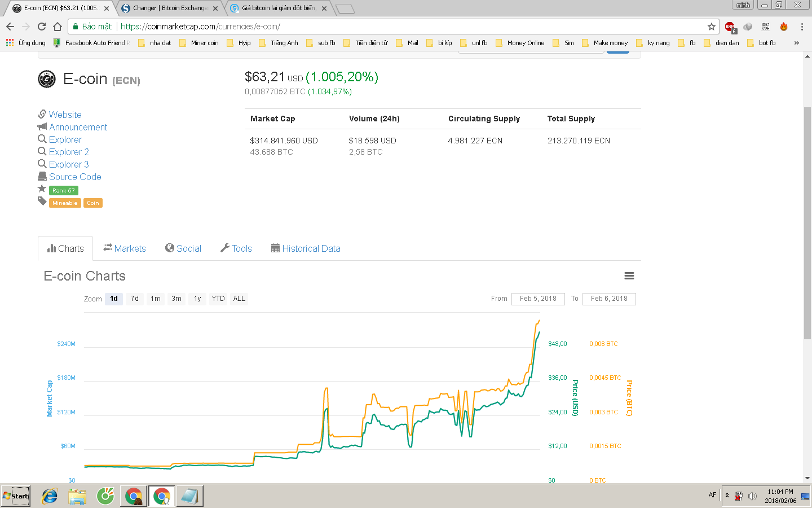Open the taskbar volume speaker icon
Screen dimensions: 812x508
[752, 496]
